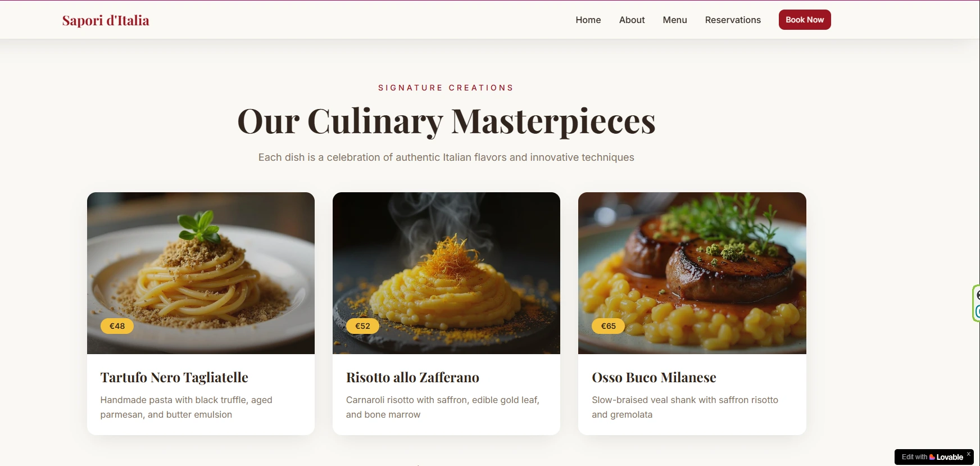Click the Risotto allo Zafferano title
This screenshot has height=466, width=980.
pyautogui.click(x=412, y=377)
